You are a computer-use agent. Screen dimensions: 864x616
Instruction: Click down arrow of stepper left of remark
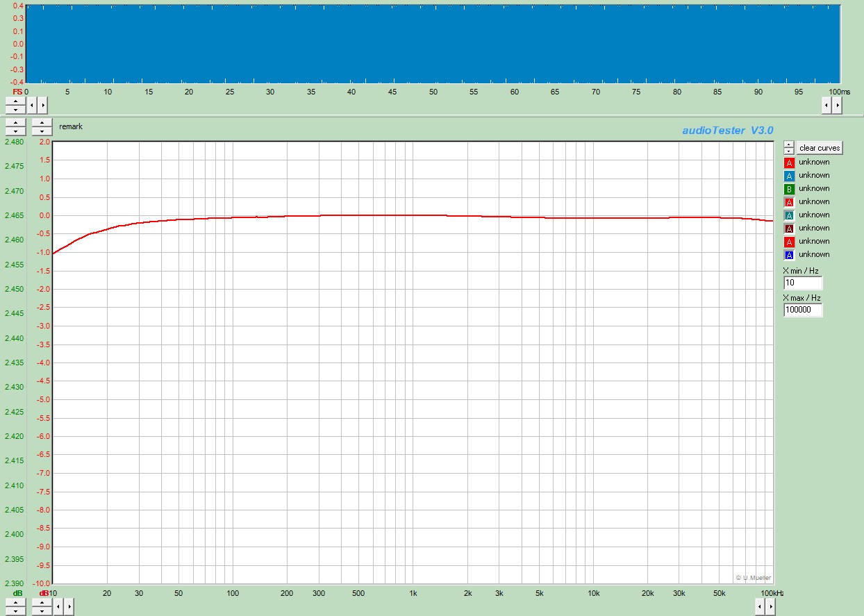[42, 131]
